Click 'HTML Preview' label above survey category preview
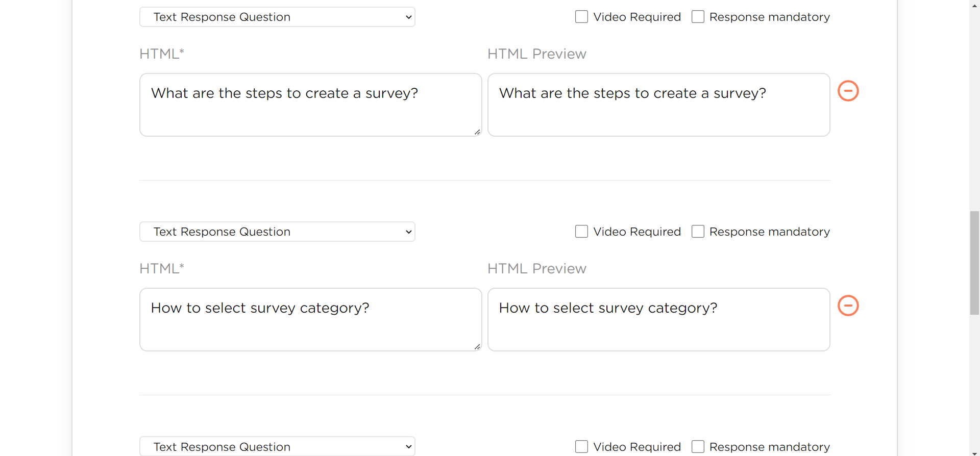 (x=537, y=268)
